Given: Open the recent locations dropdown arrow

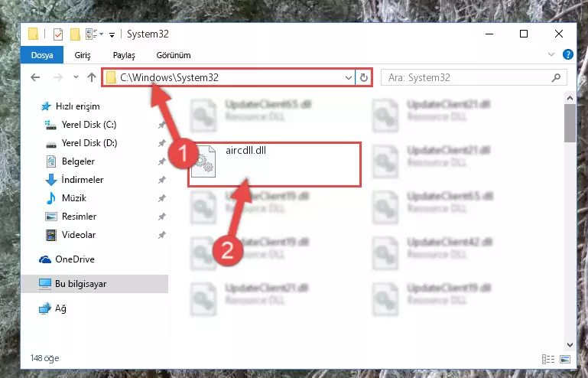Looking at the screenshot, I should click(x=76, y=77).
